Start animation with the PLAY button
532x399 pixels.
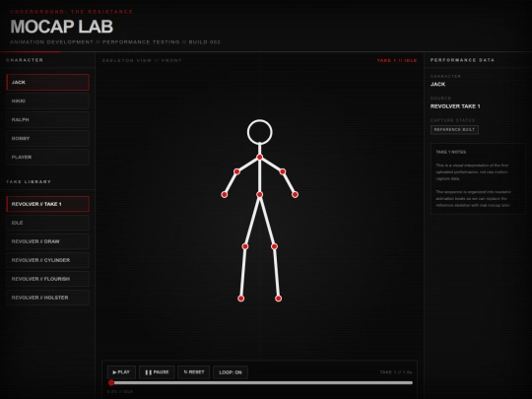point(121,372)
